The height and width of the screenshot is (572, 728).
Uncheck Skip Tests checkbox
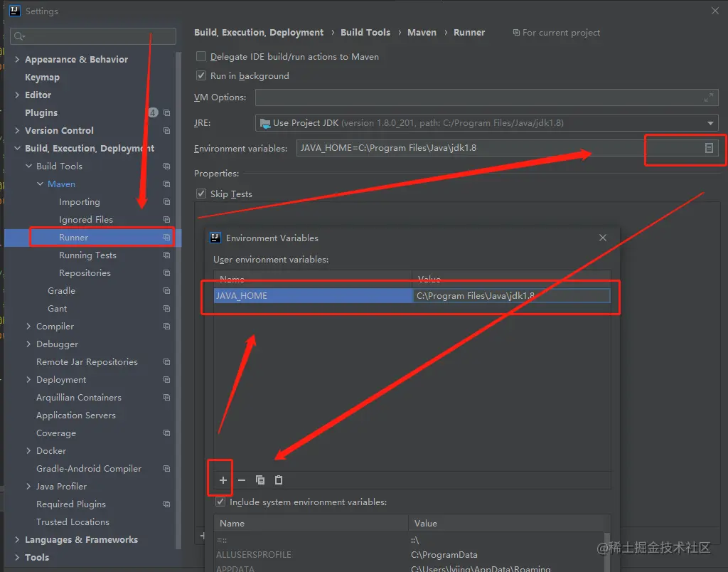pyautogui.click(x=201, y=194)
